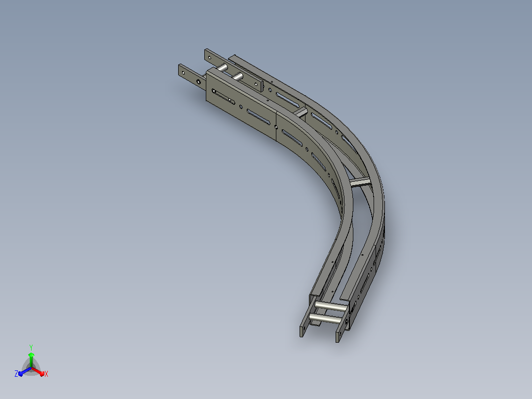This screenshot has height=399, width=532.
Task: Click the green Y label above the triad
Action: pyautogui.click(x=31, y=348)
